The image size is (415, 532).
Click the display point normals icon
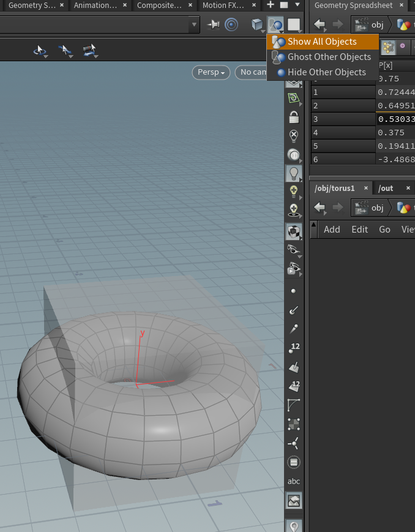click(294, 310)
